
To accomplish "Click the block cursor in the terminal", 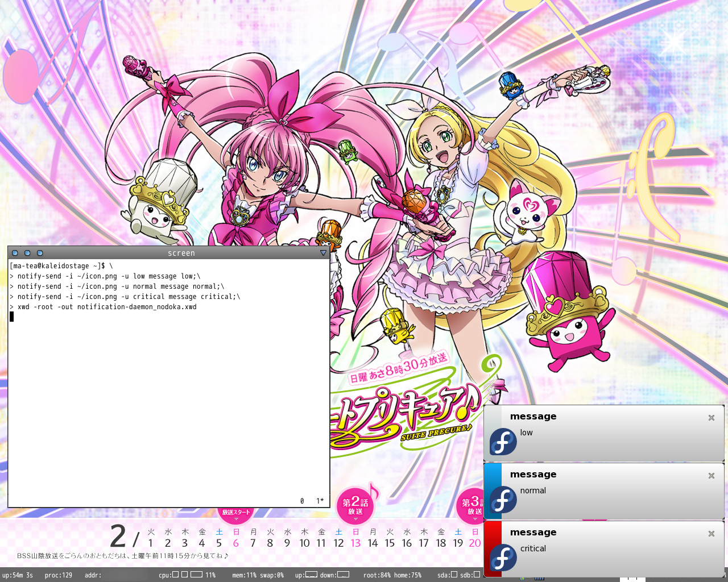I will [11, 317].
